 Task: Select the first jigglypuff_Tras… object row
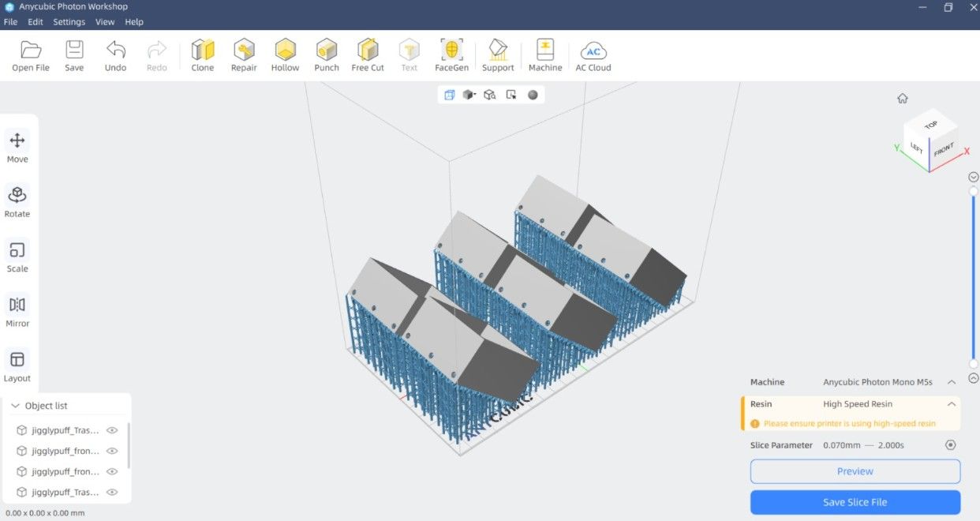(68, 430)
